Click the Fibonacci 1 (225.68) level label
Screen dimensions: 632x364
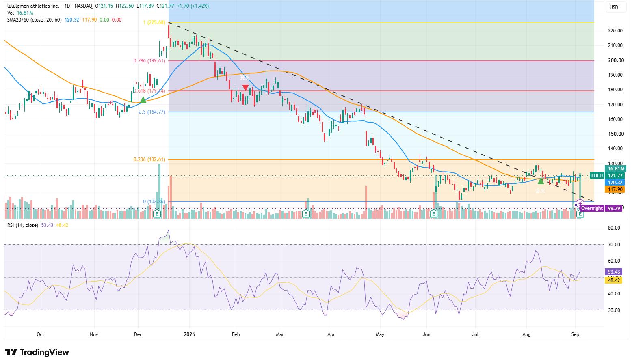point(154,22)
